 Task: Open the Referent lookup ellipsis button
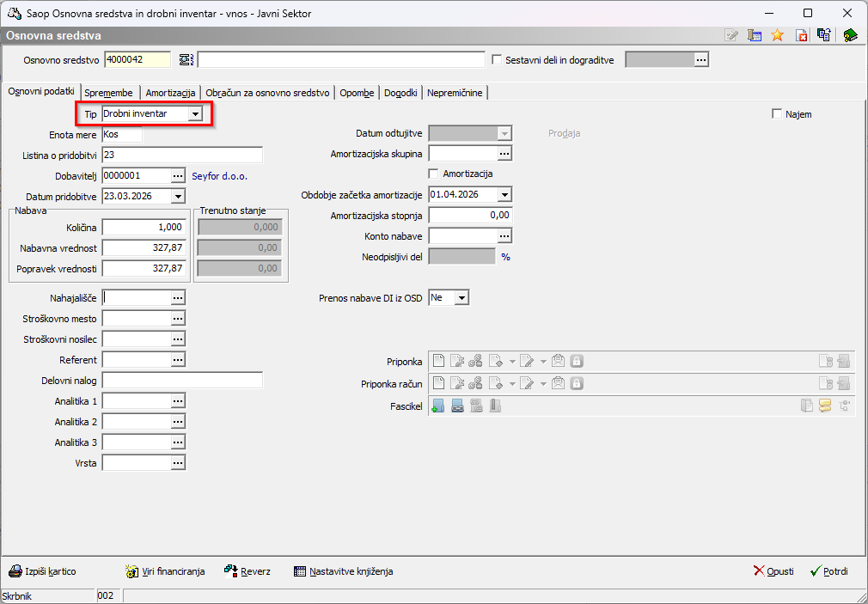178,360
